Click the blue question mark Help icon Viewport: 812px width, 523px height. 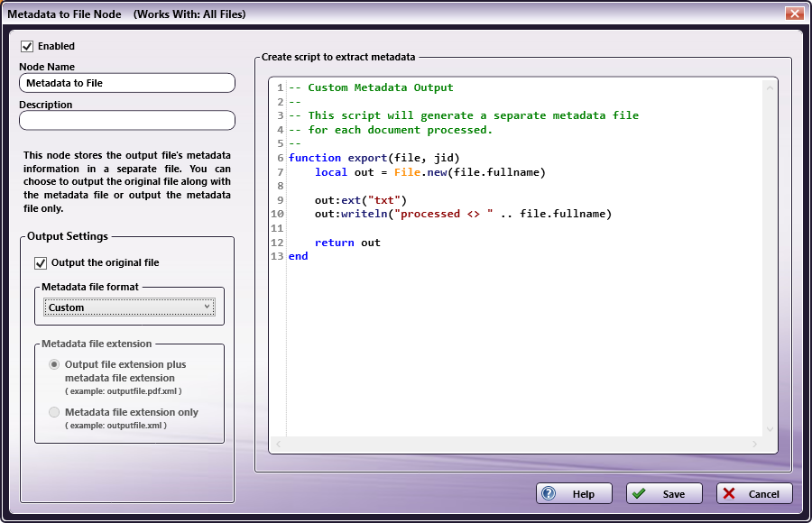point(549,493)
